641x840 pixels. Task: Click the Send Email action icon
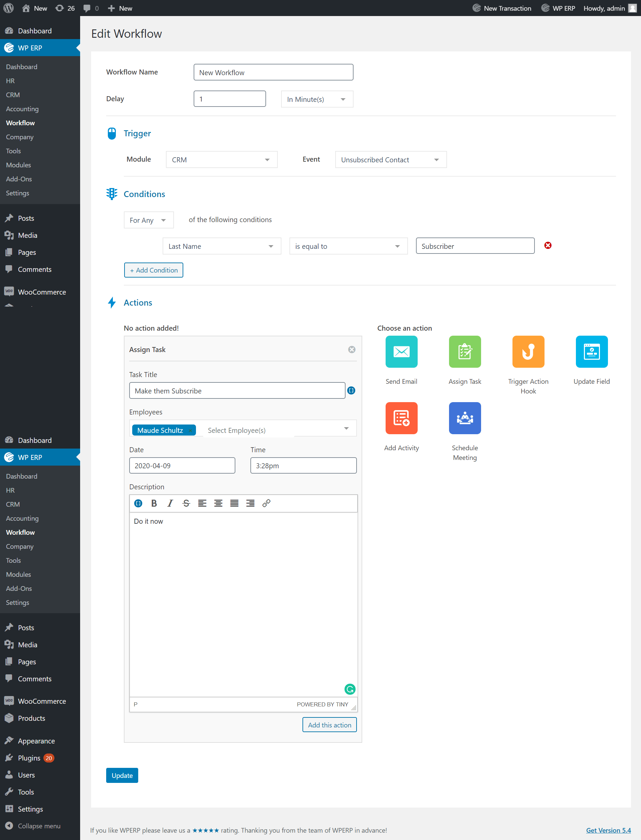tap(401, 351)
